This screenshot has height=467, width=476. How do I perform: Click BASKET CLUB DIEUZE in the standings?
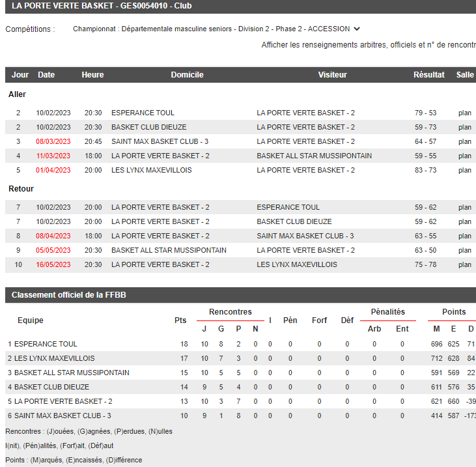51,387
